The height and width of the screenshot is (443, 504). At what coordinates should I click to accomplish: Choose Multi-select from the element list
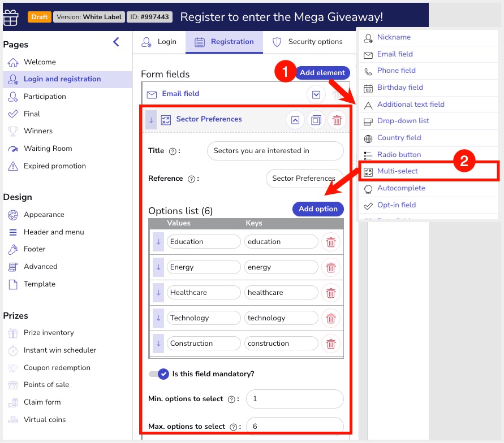tap(397, 171)
